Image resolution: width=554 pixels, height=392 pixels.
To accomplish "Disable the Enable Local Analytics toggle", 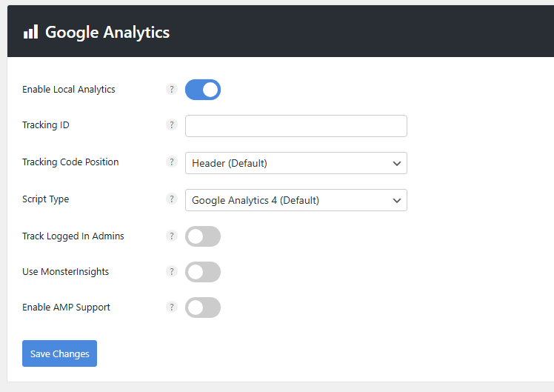I will pyautogui.click(x=203, y=90).
